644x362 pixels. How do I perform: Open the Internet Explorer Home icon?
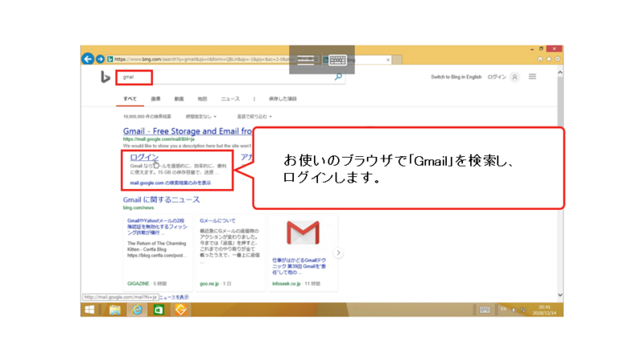[x=540, y=59]
